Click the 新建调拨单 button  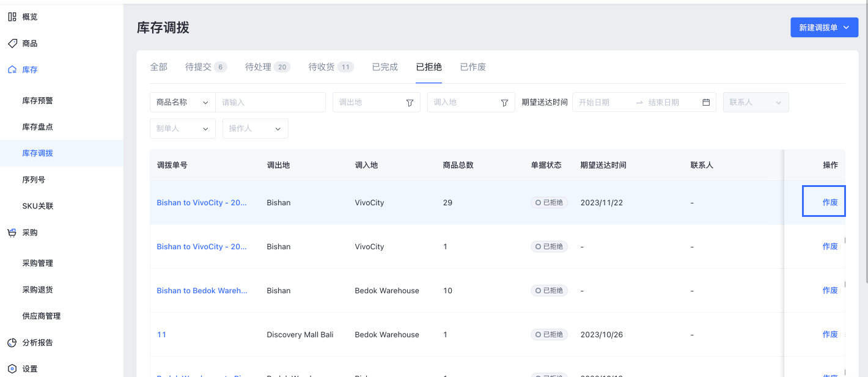point(824,27)
